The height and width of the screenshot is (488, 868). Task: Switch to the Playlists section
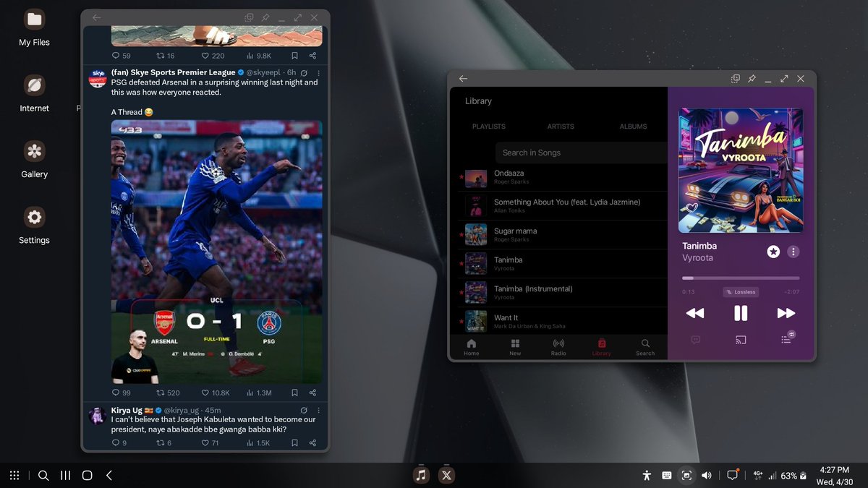489,127
